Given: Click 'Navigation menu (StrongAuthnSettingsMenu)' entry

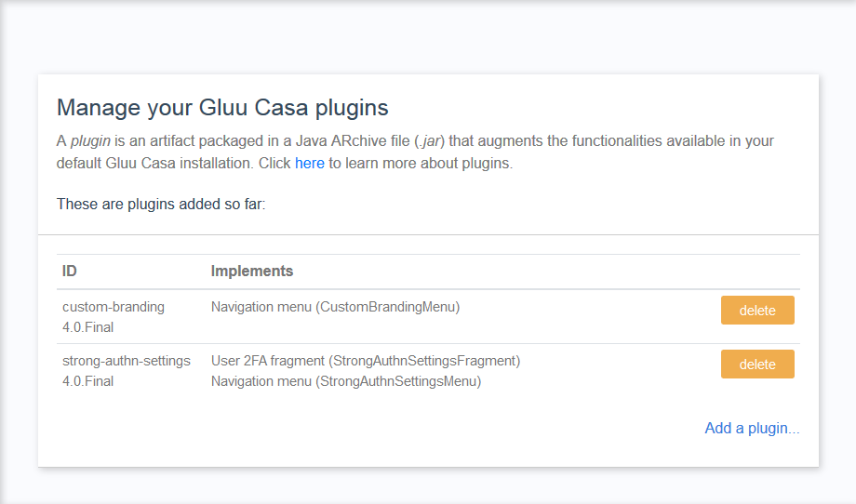Looking at the screenshot, I should [345, 381].
